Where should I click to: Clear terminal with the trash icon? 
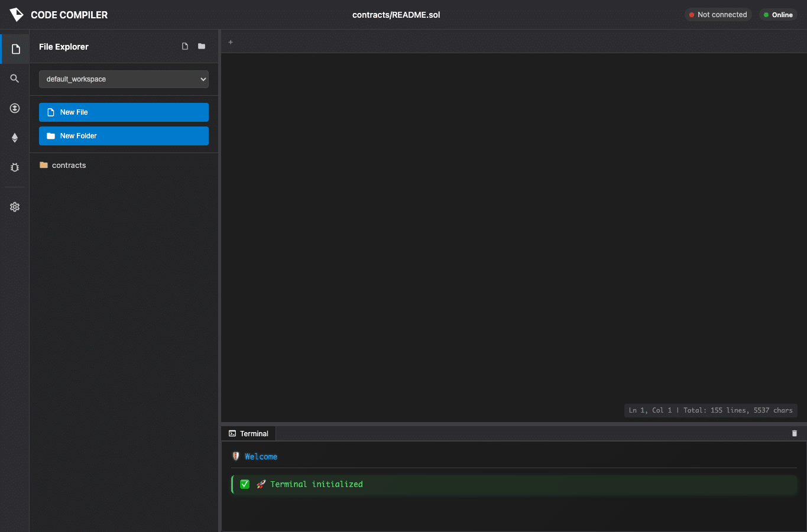(795, 433)
